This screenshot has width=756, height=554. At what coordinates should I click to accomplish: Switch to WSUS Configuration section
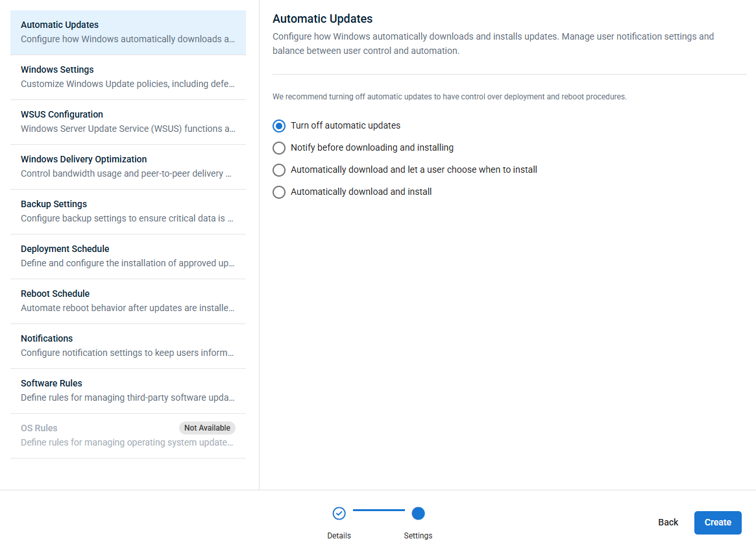click(x=128, y=122)
